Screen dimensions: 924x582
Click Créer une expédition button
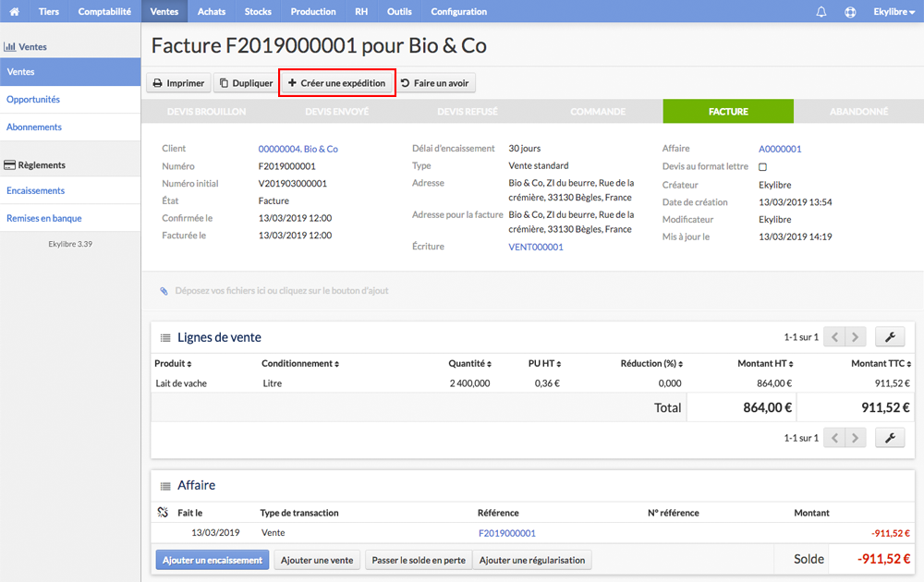(336, 83)
